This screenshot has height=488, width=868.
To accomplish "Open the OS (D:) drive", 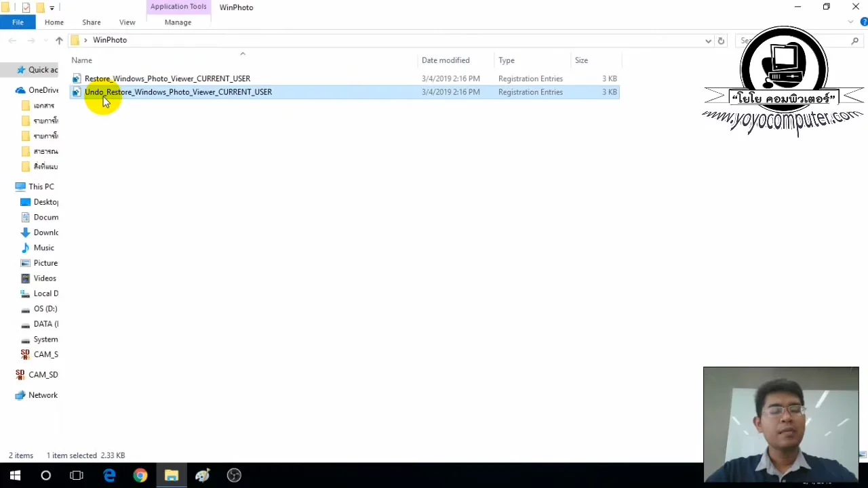I will (x=45, y=308).
